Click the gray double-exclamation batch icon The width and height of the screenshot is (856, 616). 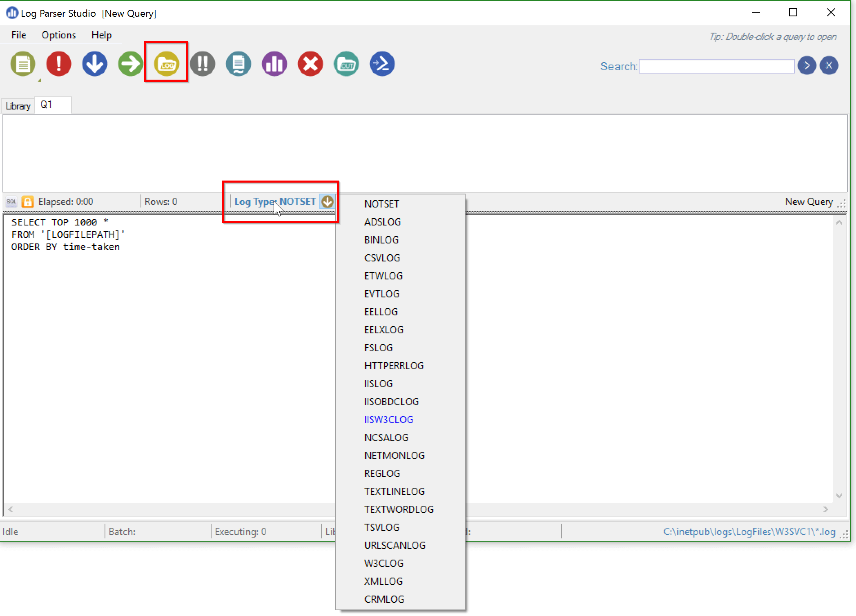203,64
